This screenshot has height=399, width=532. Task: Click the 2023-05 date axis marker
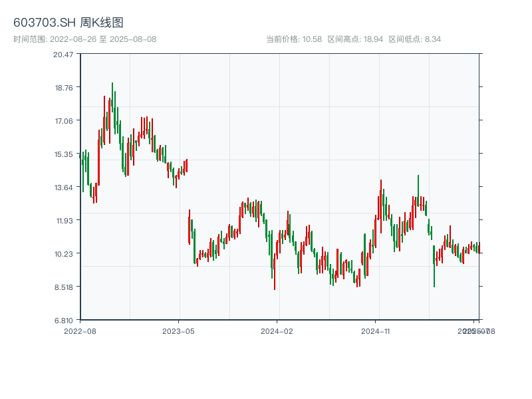pyautogui.click(x=178, y=331)
